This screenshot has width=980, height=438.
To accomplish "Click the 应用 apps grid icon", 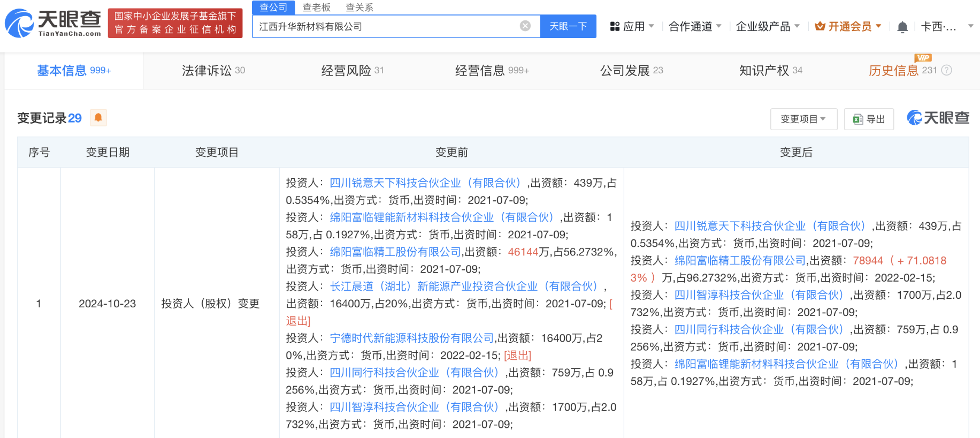I will pos(615,26).
